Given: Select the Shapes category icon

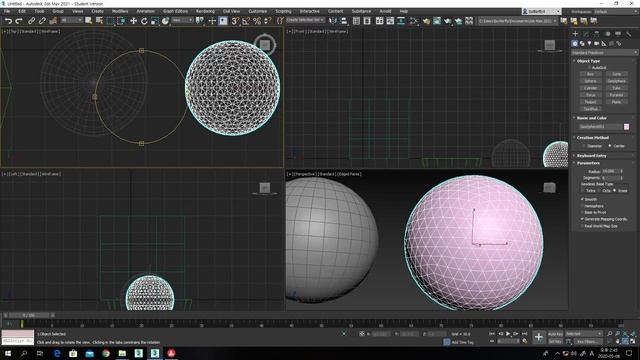Looking at the screenshot, I should tap(582, 43).
